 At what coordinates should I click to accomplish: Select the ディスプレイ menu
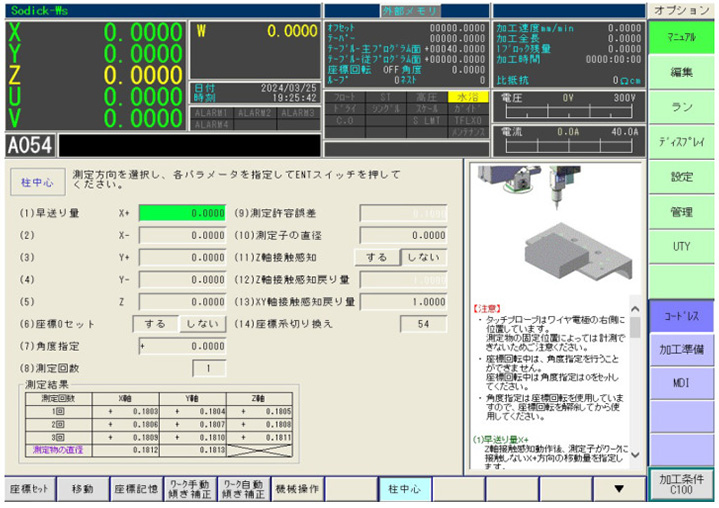(x=681, y=142)
